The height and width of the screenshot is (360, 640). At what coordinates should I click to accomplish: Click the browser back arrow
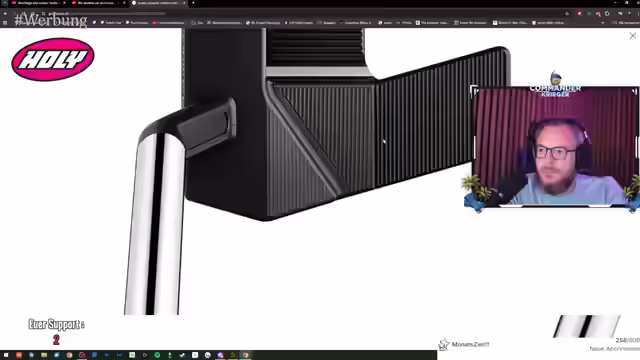click(5, 13)
